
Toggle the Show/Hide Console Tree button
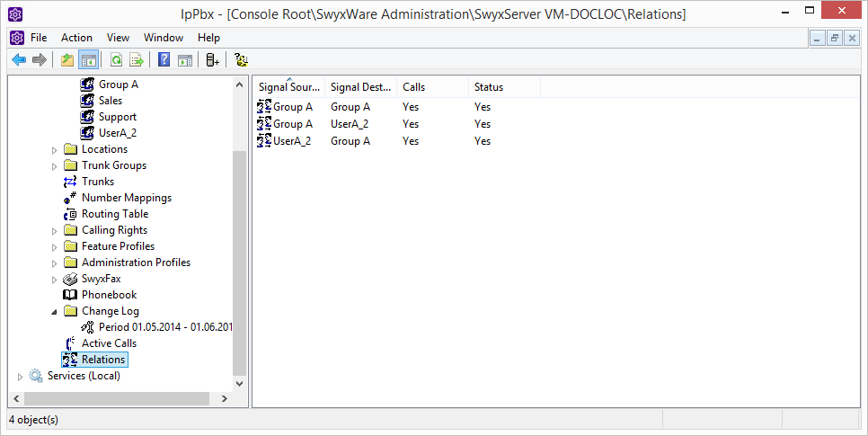tap(88, 60)
